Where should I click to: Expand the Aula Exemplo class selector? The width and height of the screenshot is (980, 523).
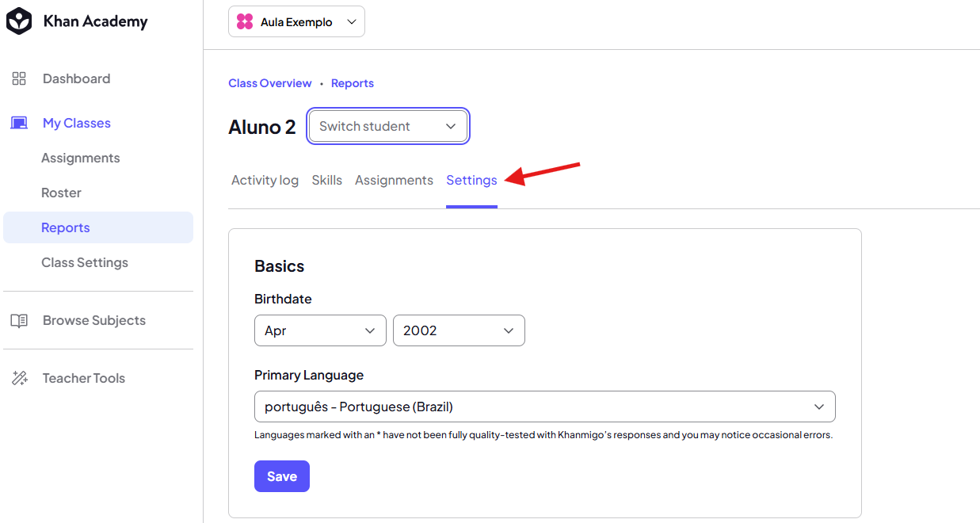click(x=296, y=22)
